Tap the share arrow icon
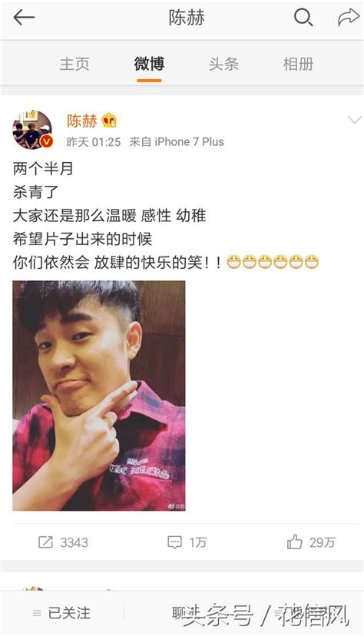364x636 pixels. point(348,18)
